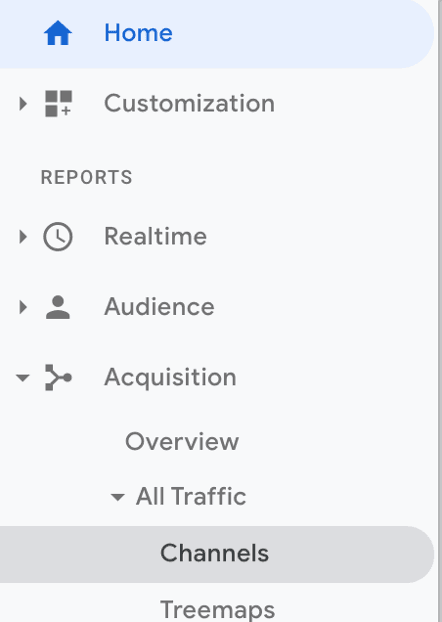Click the All Traffic label
442x622 pixels.
click(x=191, y=496)
